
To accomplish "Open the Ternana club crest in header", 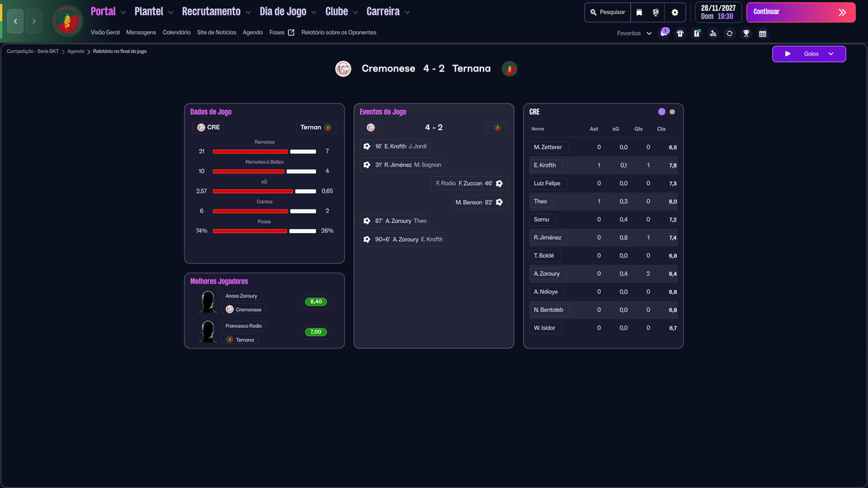I will [67, 21].
